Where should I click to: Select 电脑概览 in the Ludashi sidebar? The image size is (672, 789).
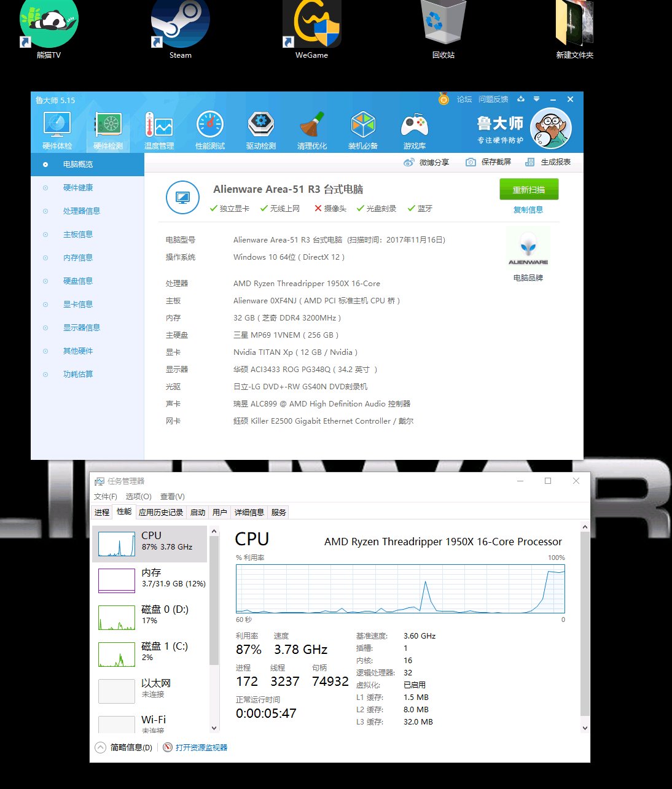tap(87, 165)
